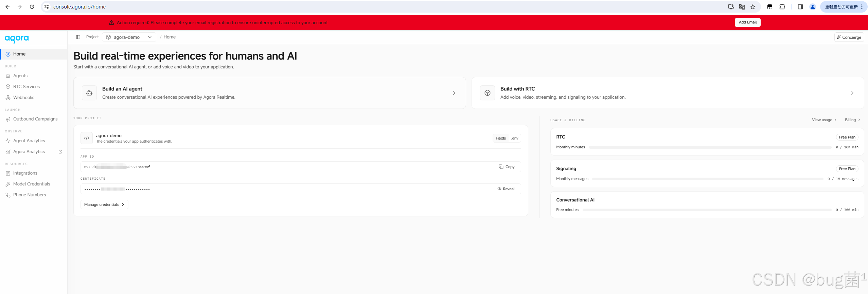
Task: Select Home in the sidebar
Action: 34,54
